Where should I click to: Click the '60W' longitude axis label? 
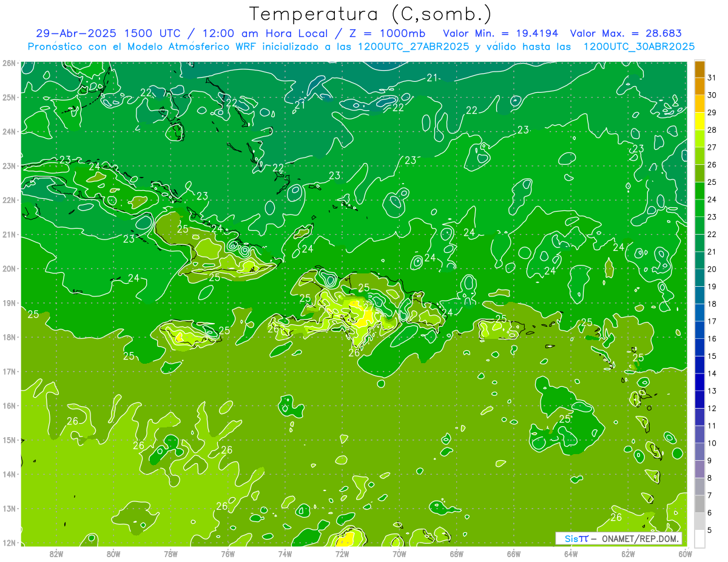(685, 554)
